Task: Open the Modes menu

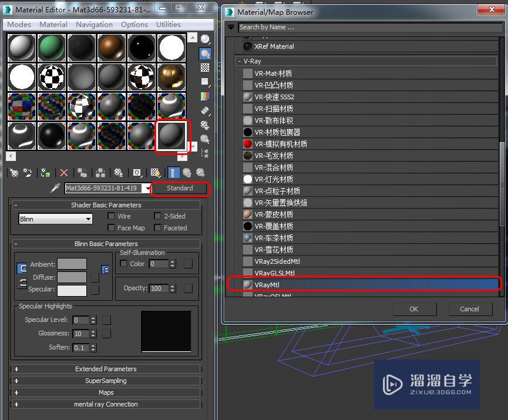Action: pyautogui.click(x=19, y=25)
